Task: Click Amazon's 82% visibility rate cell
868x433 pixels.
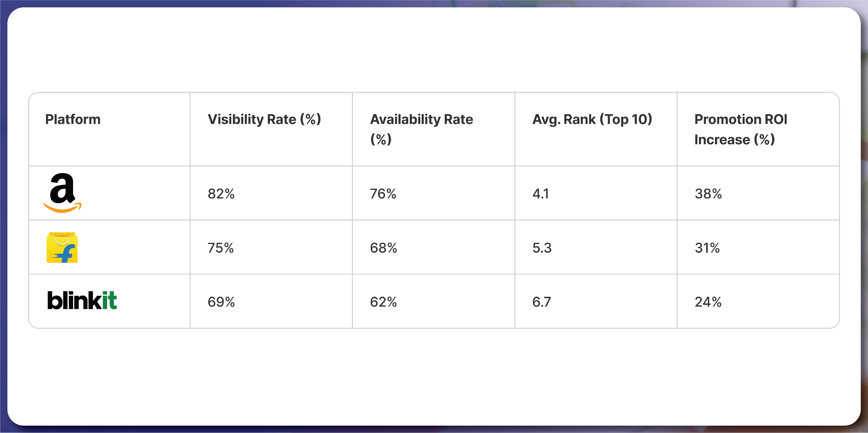Action: pos(221,194)
